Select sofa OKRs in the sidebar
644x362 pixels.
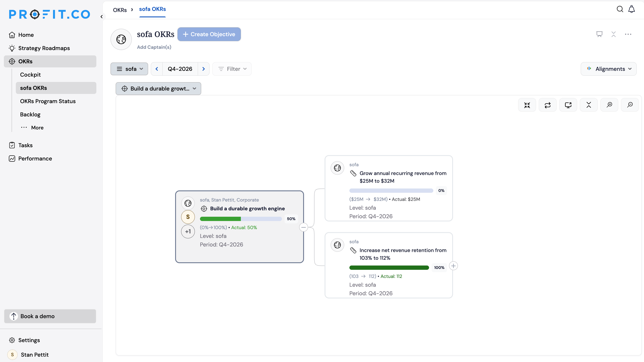pyautogui.click(x=56, y=88)
